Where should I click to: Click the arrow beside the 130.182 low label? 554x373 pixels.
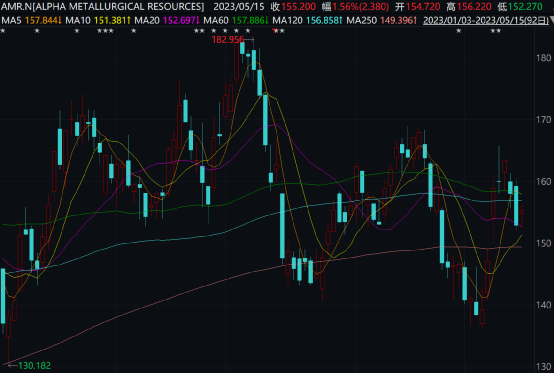click(x=12, y=365)
